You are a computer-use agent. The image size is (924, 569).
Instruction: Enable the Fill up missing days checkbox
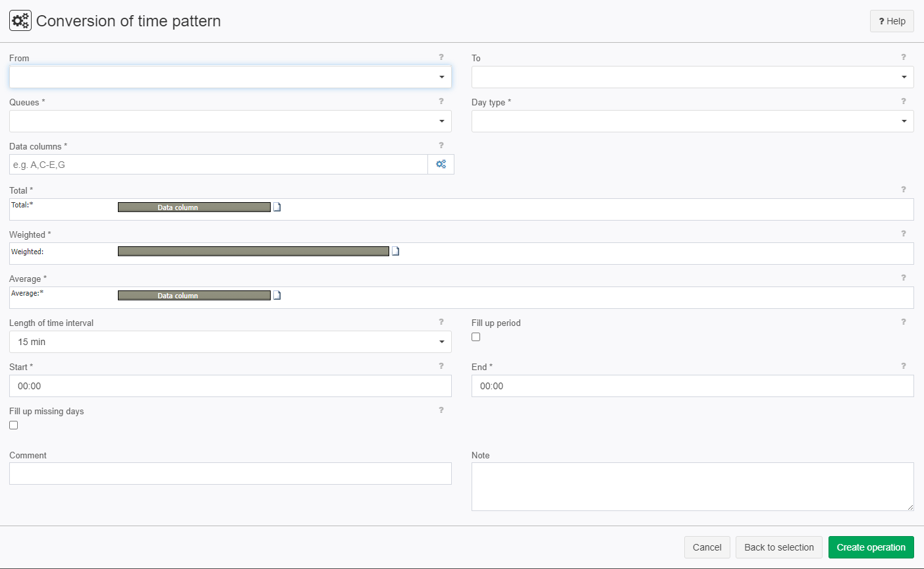point(14,425)
